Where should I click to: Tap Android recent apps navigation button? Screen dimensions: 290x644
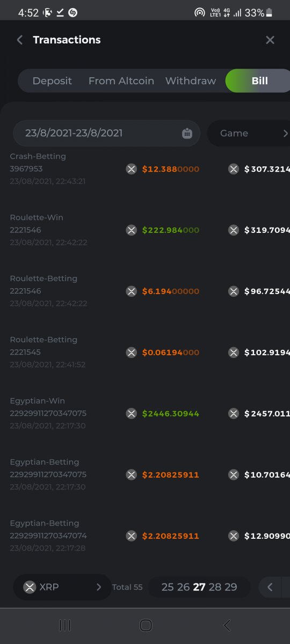(x=65, y=625)
